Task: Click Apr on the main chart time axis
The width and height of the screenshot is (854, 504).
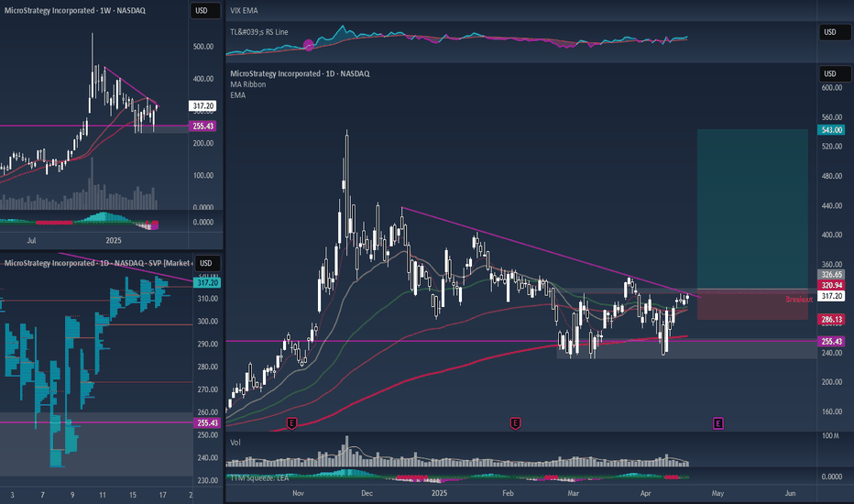Action: pos(645,493)
